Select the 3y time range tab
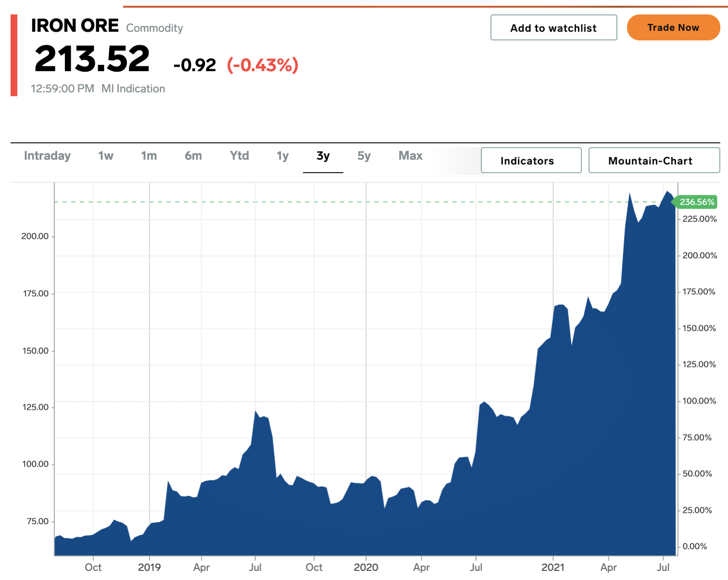Screen dimensions: 728x580 point(323,156)
